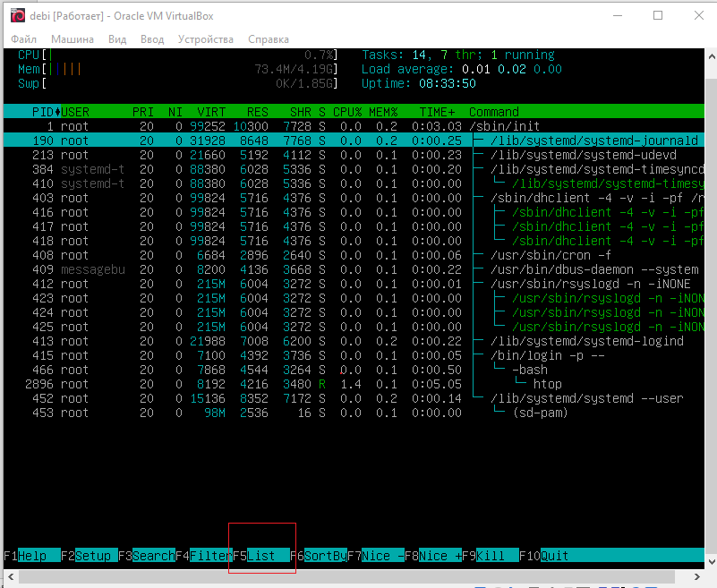This screenshot has height=588, width=717.
Task: Click the Uptime value 08:33:50
Action: [448, 83]
